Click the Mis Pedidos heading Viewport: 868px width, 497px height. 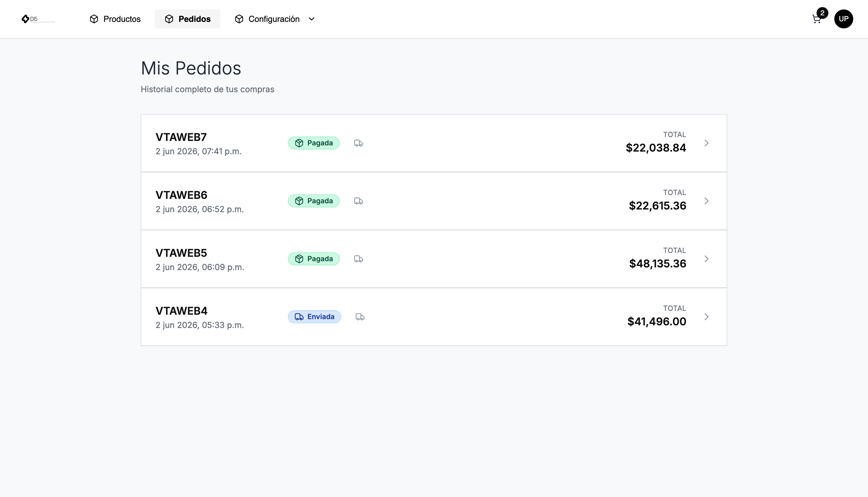[191, 68]
